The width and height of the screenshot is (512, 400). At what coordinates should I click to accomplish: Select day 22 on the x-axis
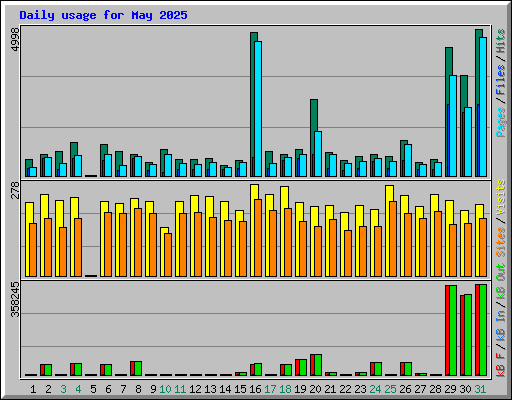(x=345, y=389)
